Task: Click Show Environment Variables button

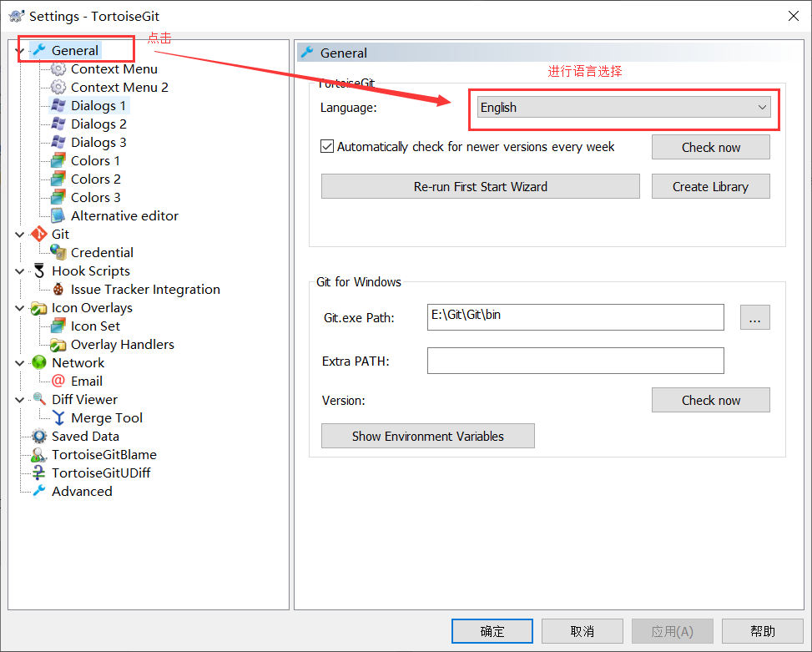Action: (x=428, y=436)
